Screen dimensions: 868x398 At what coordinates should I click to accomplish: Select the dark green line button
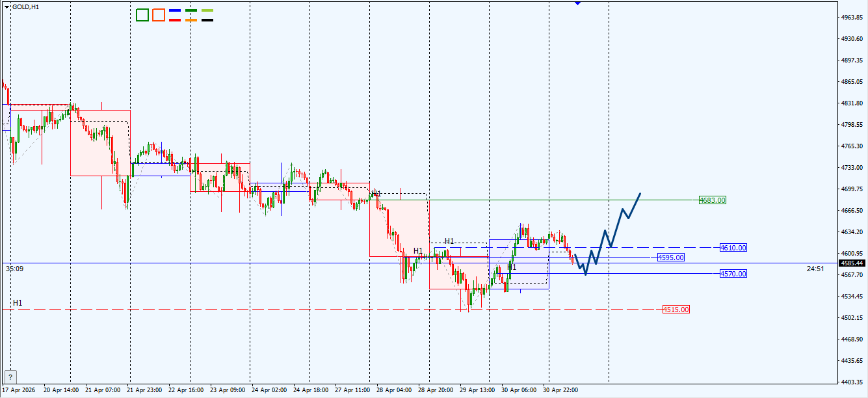(191, 11)
